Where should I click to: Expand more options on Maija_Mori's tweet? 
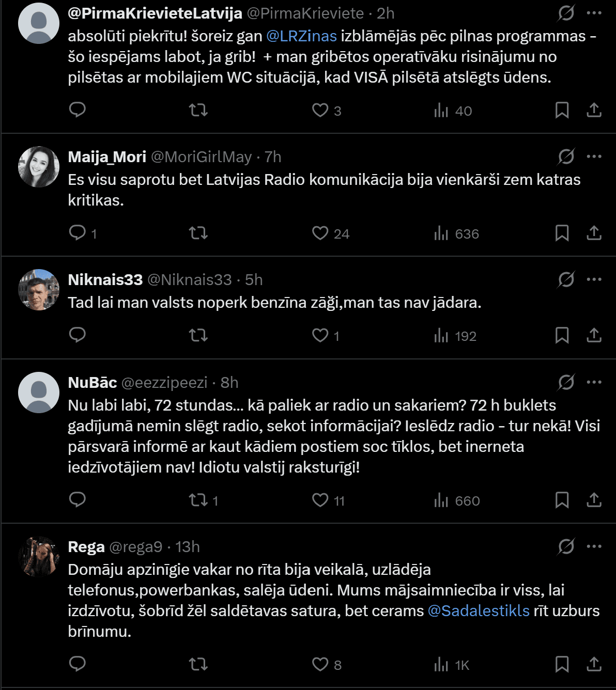(594, 156)
